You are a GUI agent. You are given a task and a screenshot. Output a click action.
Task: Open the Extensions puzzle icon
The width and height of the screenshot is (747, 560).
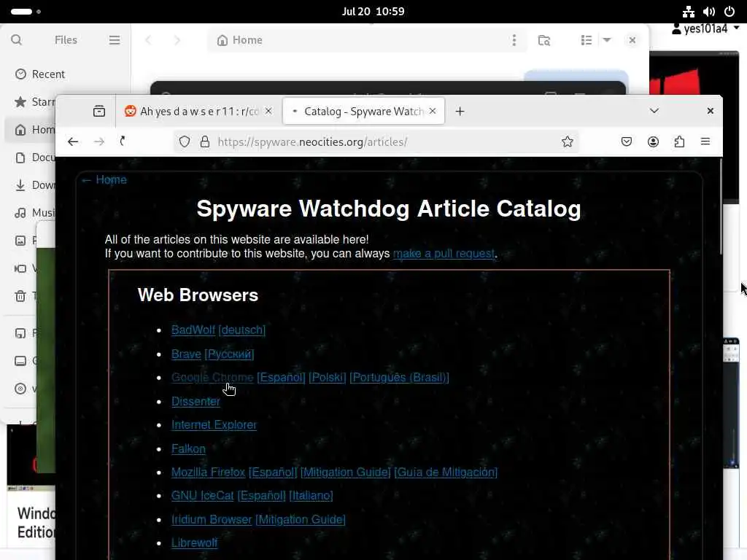point(679,141)
